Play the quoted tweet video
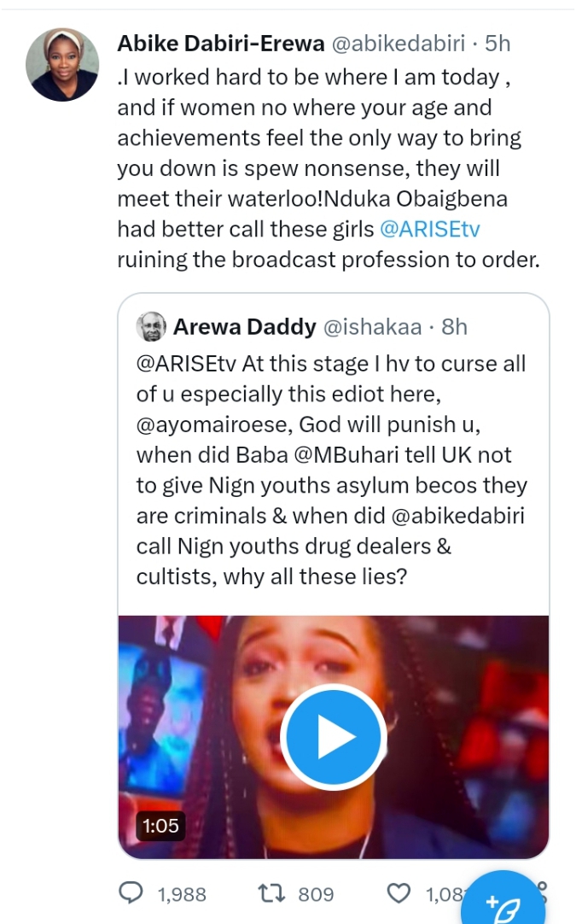This screenshot has width=576, height=924. pyautogui.click(x=333, y=738)
